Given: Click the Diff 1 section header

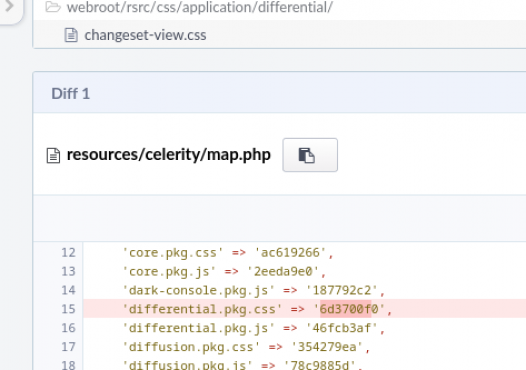Looking at the screenshot, I should (x=70, y=94).
